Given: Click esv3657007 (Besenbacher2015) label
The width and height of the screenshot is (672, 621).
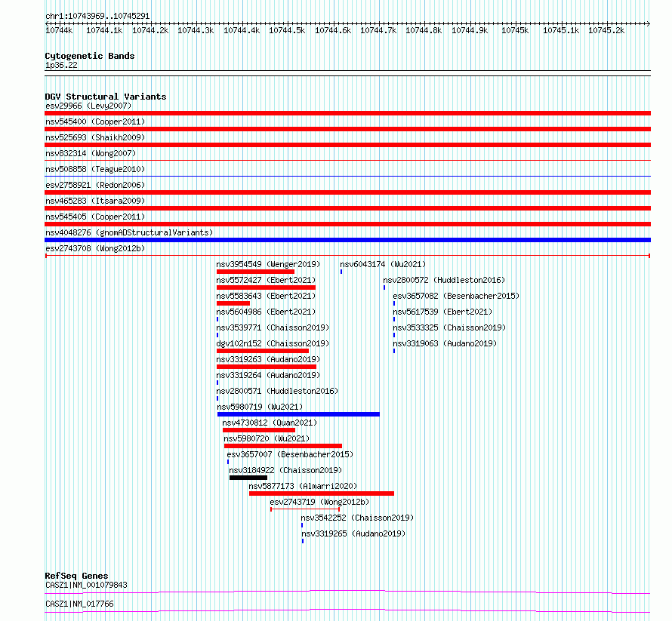Looking at the screenshot, I should [x=290, y=454].
